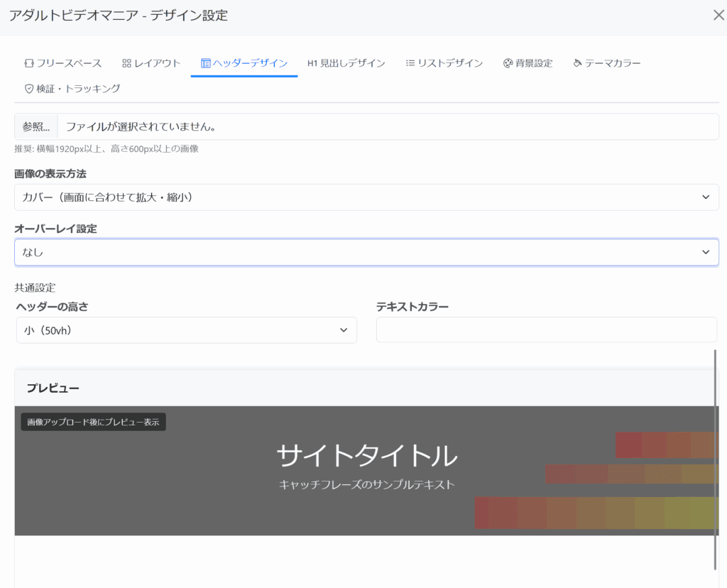Click the キャッチフレーズのサンプルテキスト preview text
Viewport: 727px width, 588px height.
(367, 484)
